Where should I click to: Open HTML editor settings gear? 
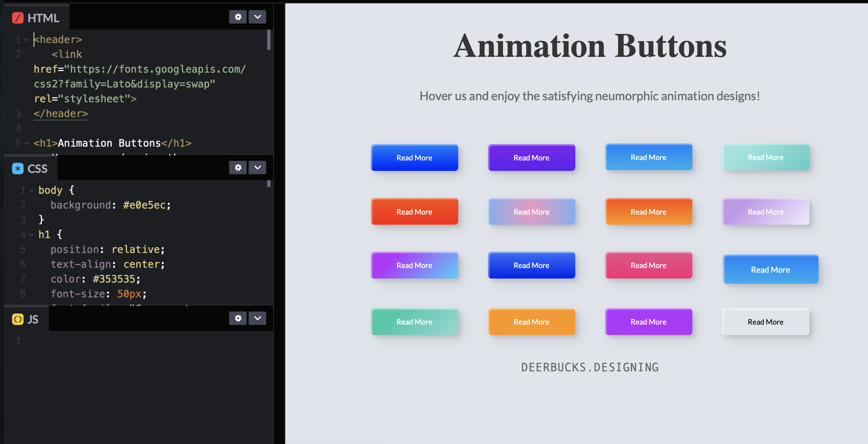tap(238, 17)
